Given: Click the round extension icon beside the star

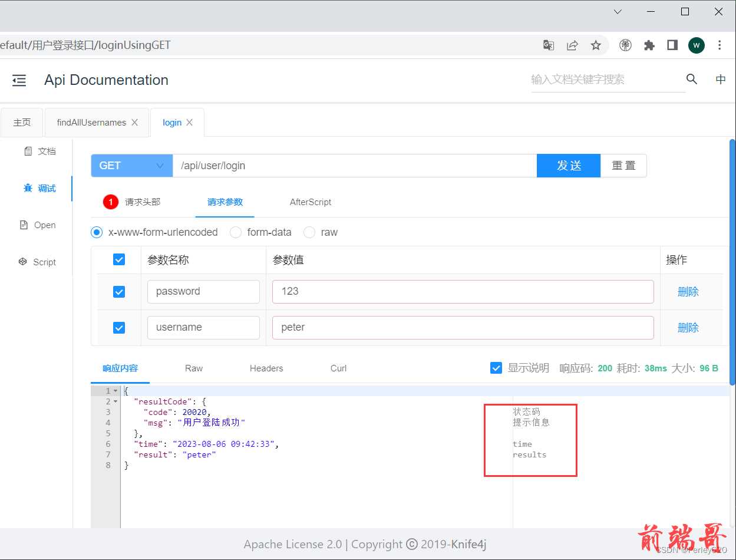Looking at the screenshot, I should click(625, 45).
